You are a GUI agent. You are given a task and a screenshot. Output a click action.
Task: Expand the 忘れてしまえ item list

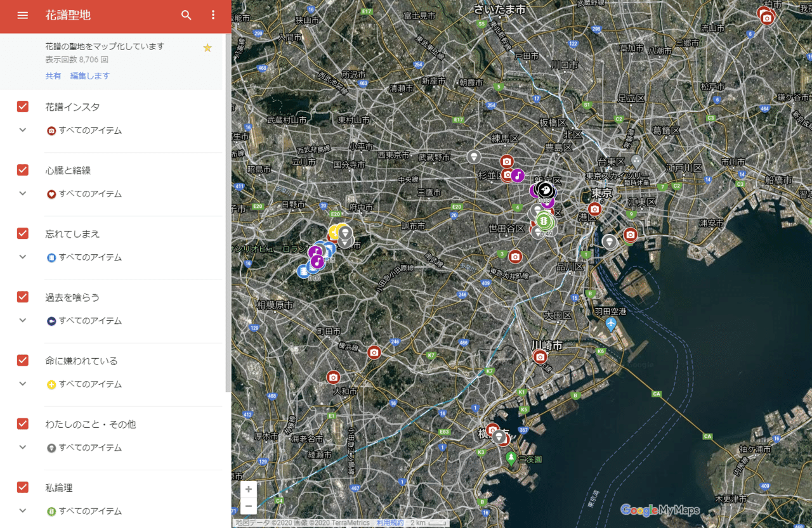point(23,257)
